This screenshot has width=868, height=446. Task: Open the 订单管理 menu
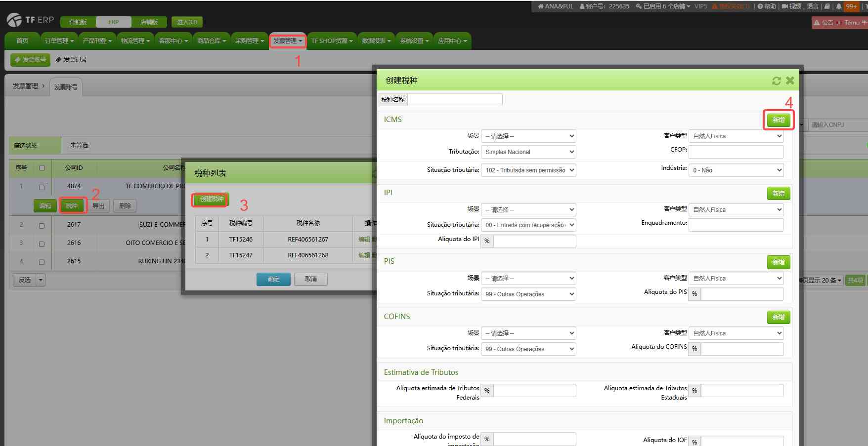(59, 41)
